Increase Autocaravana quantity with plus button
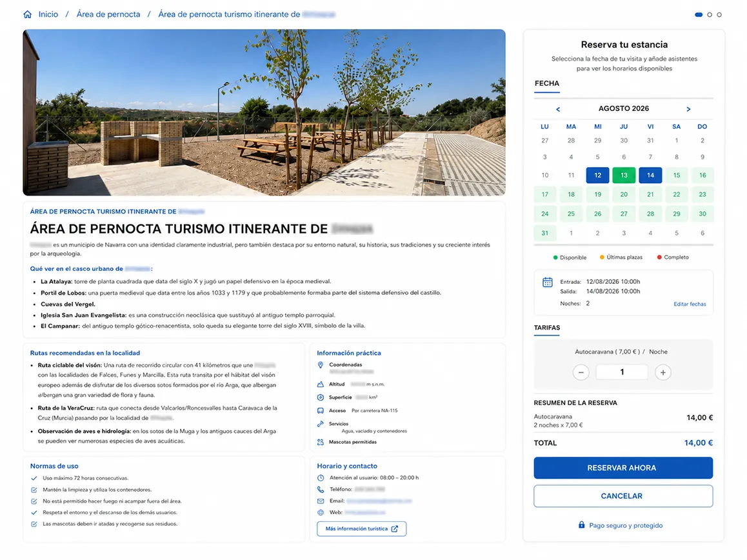The width and height of the screenshot is (747, 560). click(x=662, y=372)
